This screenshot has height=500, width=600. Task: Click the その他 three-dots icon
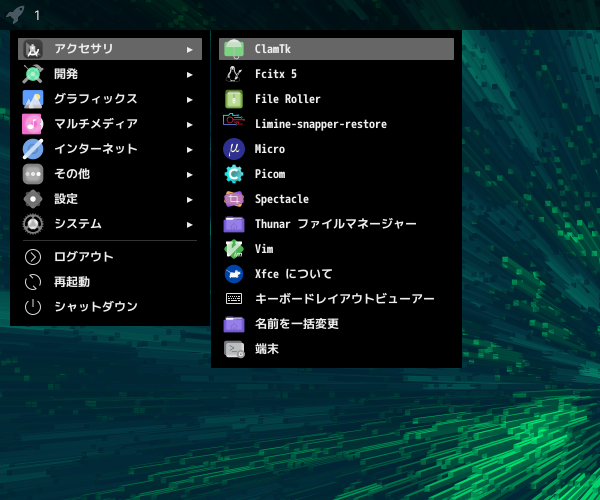(x=33, y=174)
